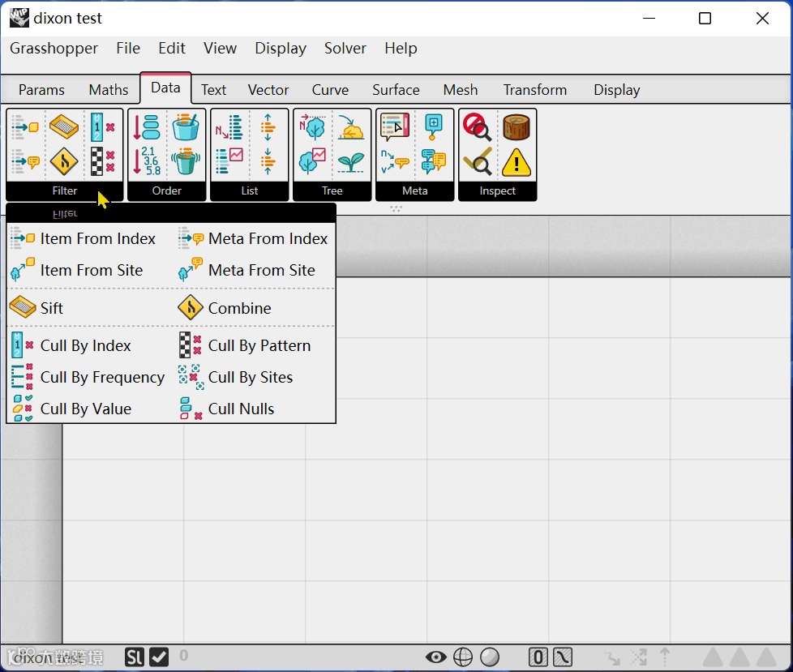793x672 pixels.
Task: Toggle the boxed 0 icon in the status bar
Action: click(538, 657)
